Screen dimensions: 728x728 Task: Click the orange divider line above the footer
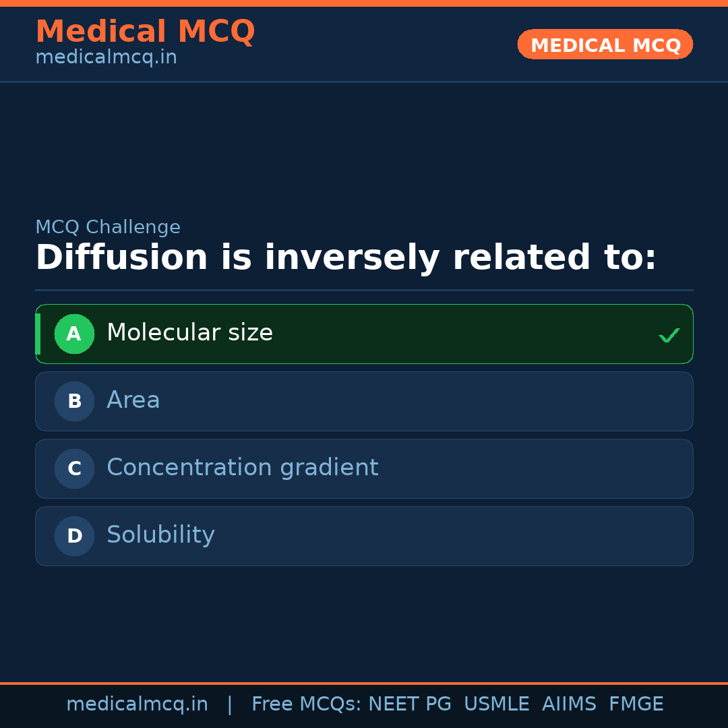364,681
